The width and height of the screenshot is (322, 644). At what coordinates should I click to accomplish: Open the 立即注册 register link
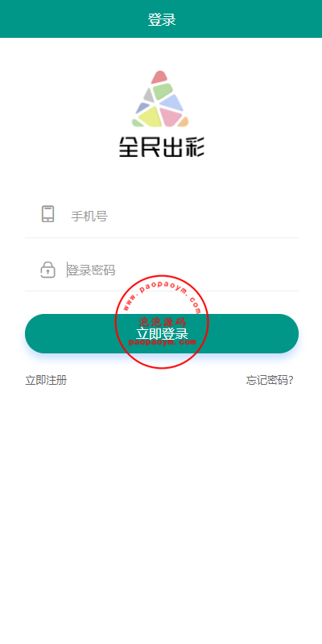coord(46,380)
